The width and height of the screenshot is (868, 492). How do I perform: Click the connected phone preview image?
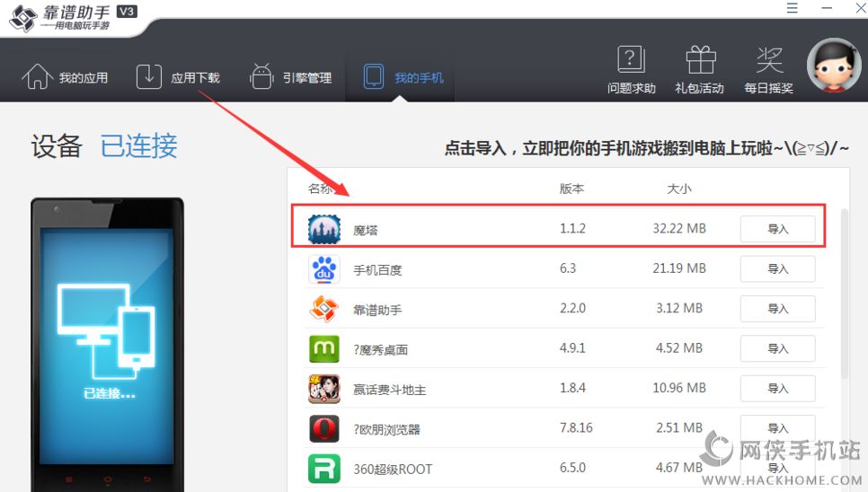coord(108,345)
